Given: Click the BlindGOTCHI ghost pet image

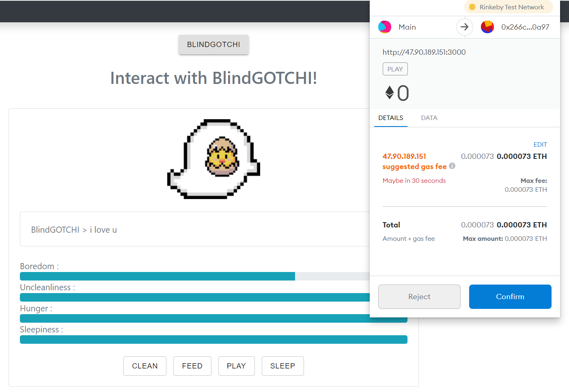Looking at the screenshot, I should pos(213,159).
